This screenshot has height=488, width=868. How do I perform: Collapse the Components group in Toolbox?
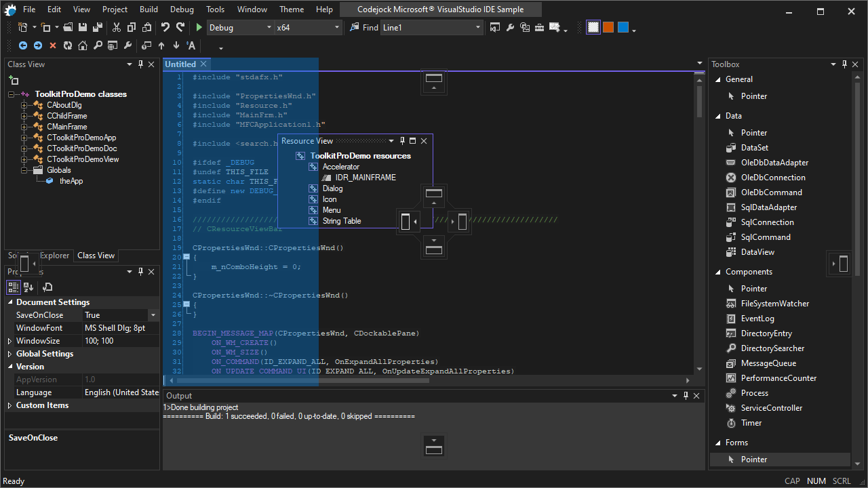click(717, 272)
